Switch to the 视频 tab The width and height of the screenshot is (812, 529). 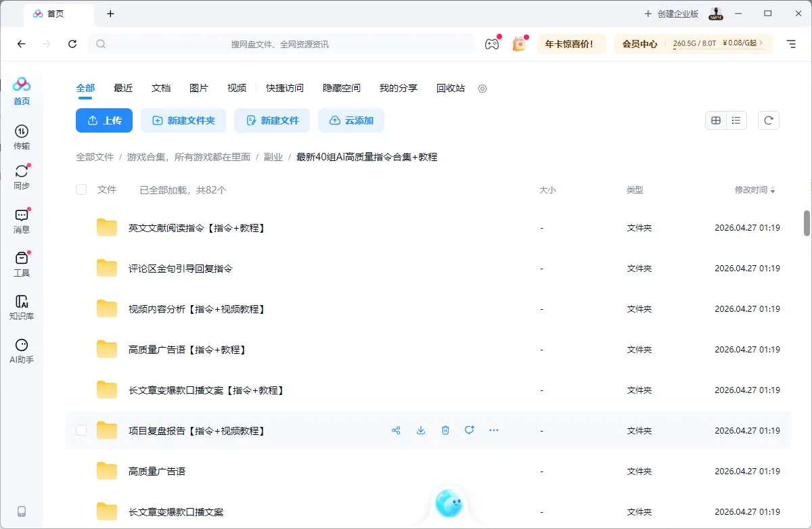coord(236,88)
